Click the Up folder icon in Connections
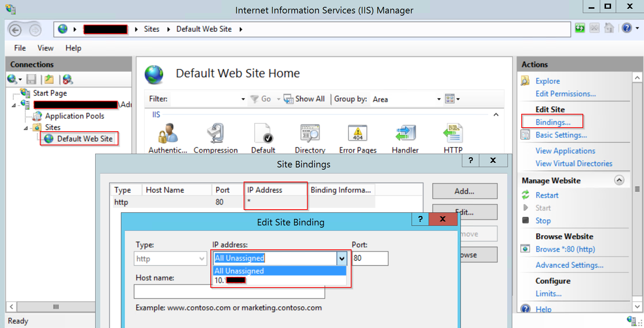Viewport: 644px width, 328px height. click(x=49, y=79)
